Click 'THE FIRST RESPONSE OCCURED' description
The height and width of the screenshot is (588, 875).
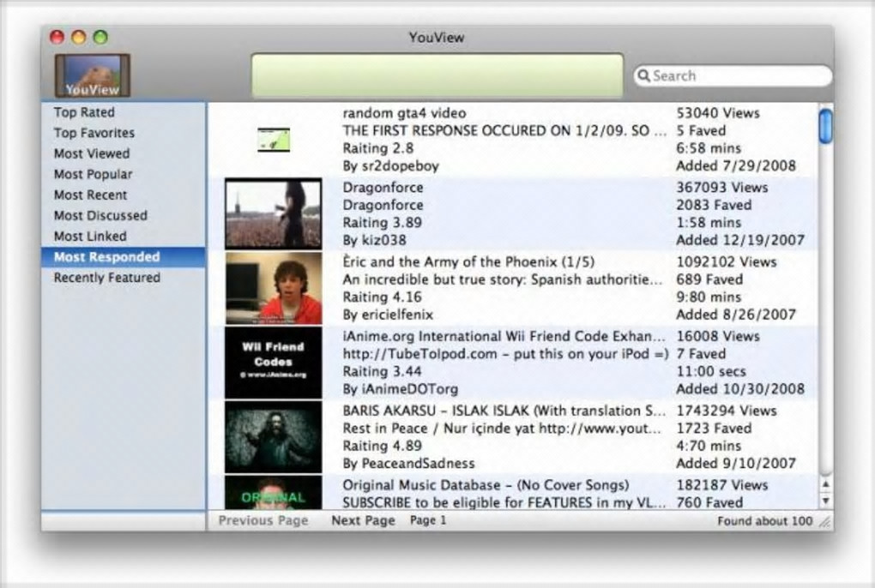coord(504,131)
